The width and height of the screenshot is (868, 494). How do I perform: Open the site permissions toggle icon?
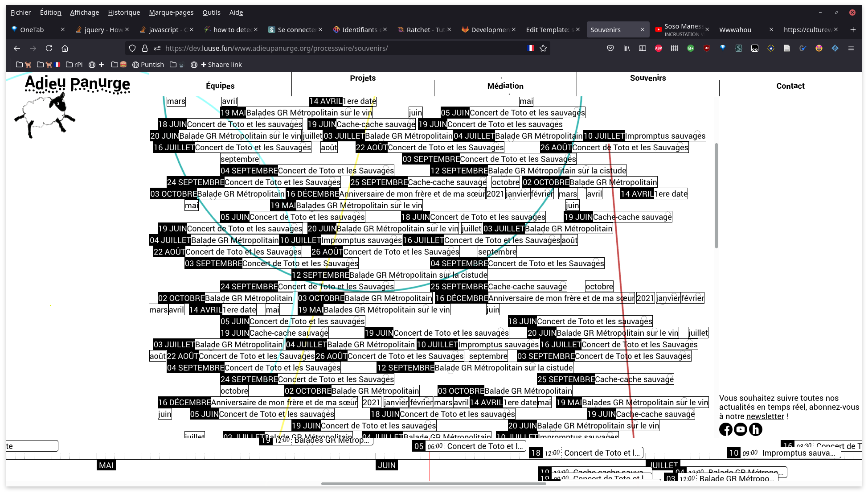click(157, 48)
